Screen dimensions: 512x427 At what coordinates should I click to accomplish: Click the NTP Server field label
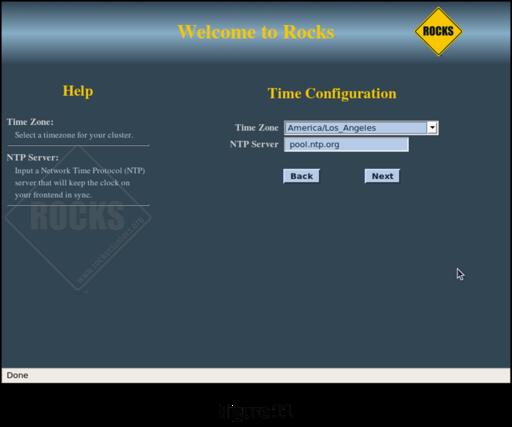click(254, 144)
